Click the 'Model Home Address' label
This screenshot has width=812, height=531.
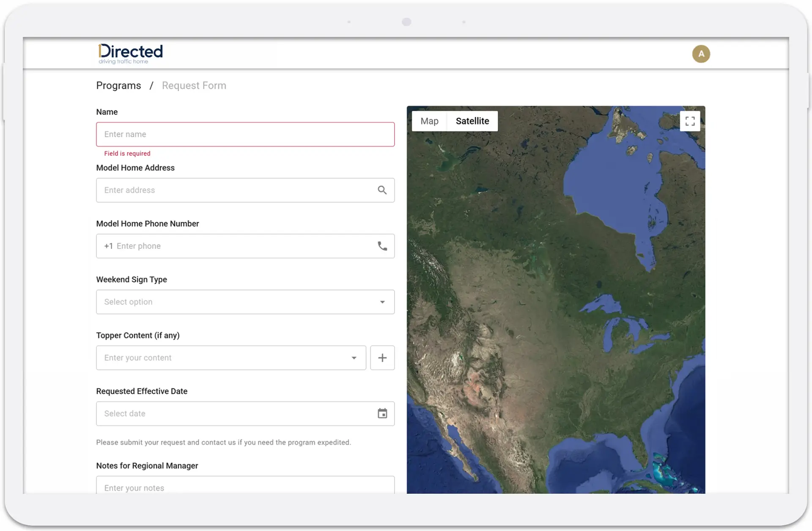[135, 168]
